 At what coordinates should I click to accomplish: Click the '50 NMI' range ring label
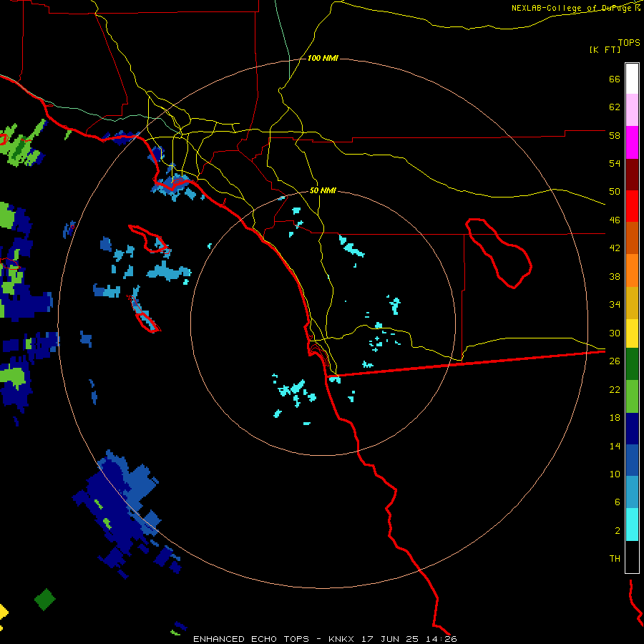[323, 190]
